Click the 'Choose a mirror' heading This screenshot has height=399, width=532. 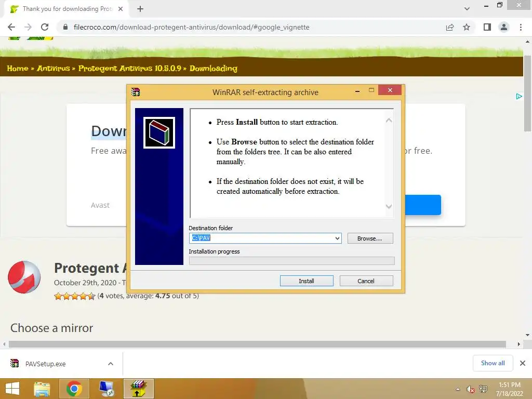pos(51,328)
